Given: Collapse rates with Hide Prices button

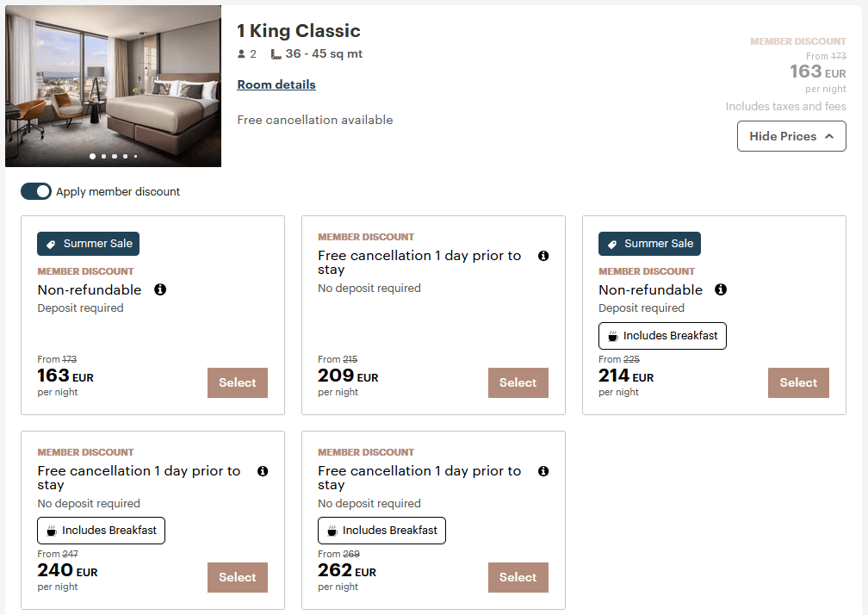Looking at the screenshot, I should point(791,136).
